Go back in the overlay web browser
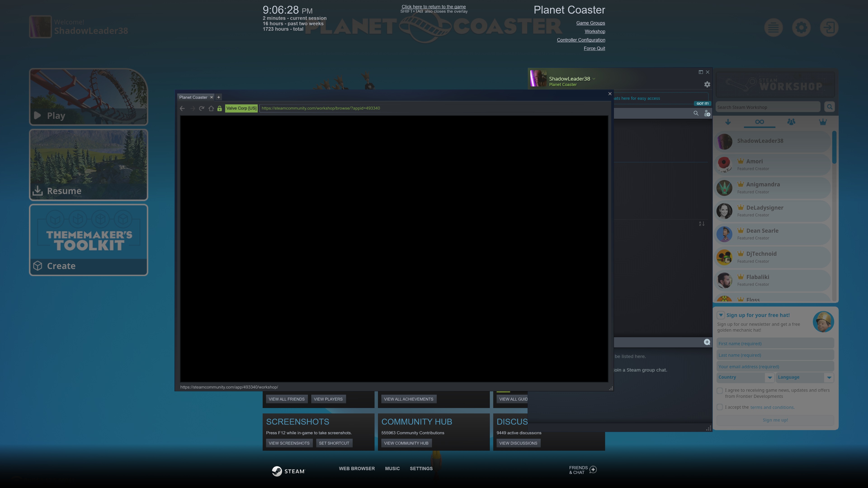868x488 pixels. (x=182, y=108)
